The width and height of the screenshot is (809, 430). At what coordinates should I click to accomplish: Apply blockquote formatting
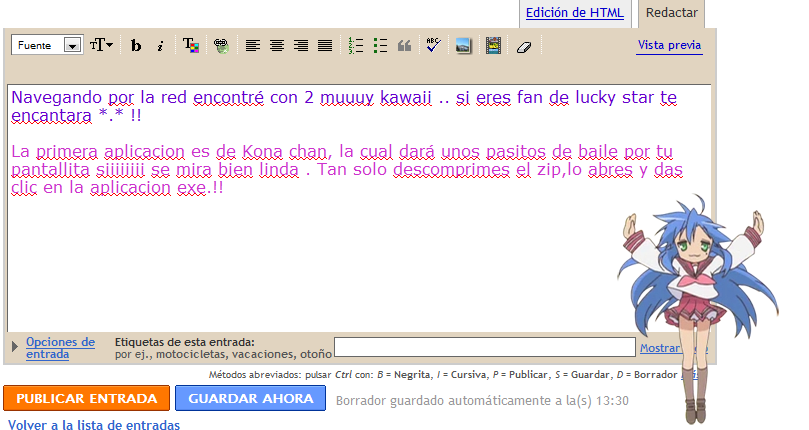404,46
